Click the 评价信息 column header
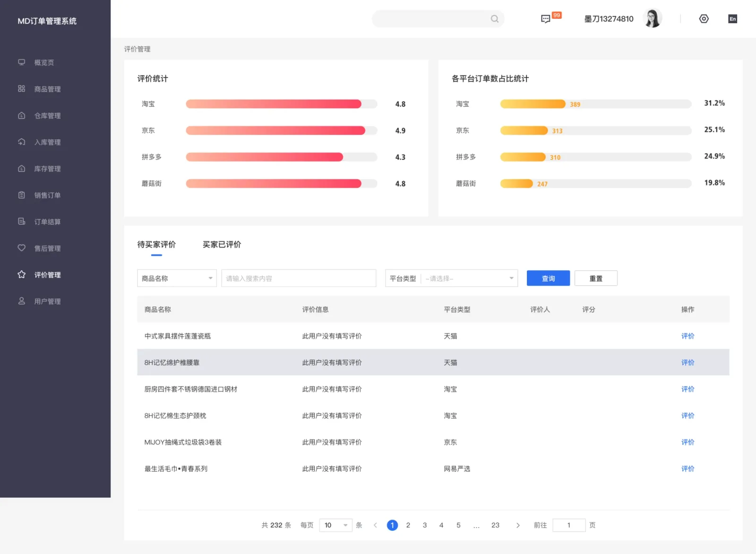 click(x=315, y=309)
